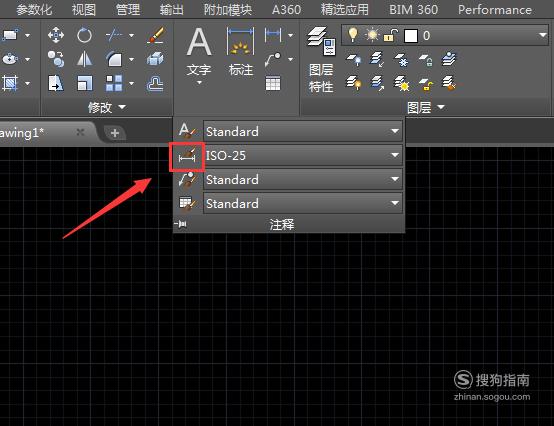Open dimension style ISO-25 dropdown

point(303,155)
